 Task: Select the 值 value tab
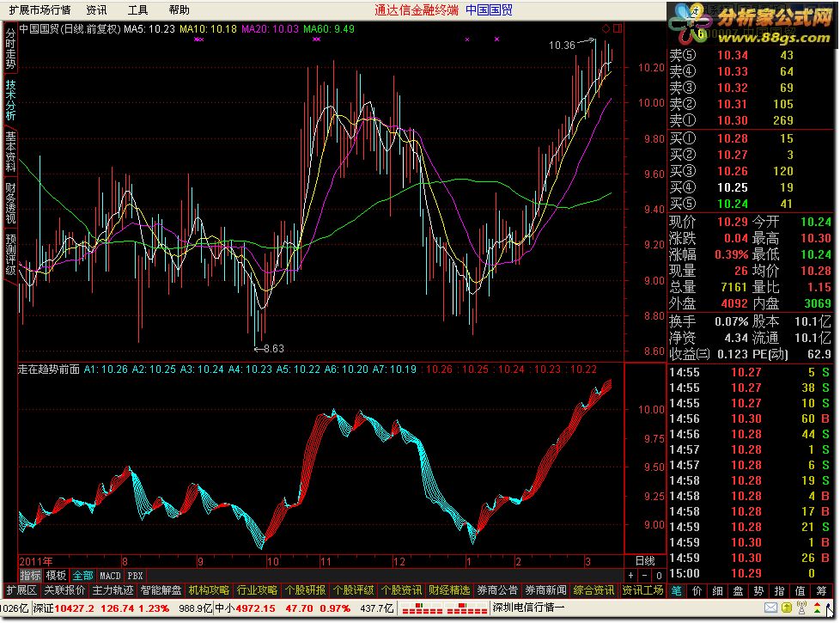(x=800, y=590)
